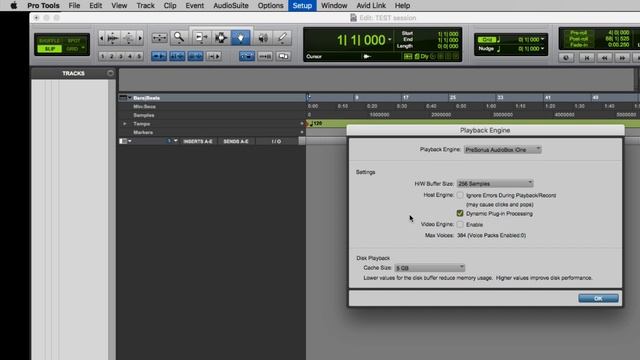Open the Edit window view selector
The height and width of the screenshot is (360, 640).
tap(124, 141)
